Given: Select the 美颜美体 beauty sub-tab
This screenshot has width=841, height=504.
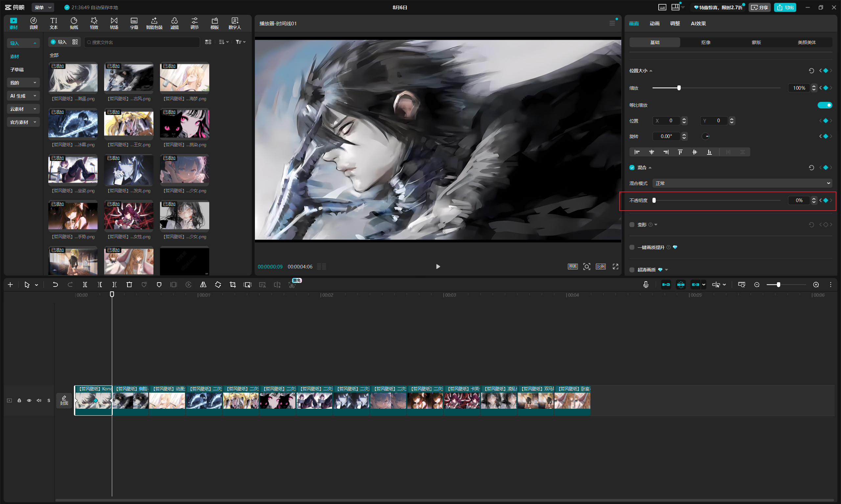Looking at the screenshot, I should coord(807,42).
